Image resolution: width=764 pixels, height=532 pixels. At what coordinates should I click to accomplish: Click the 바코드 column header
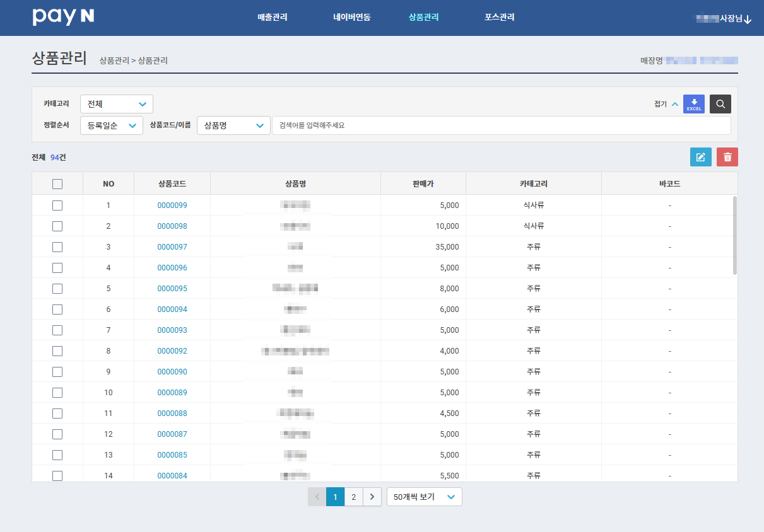(x=669, y=184)
